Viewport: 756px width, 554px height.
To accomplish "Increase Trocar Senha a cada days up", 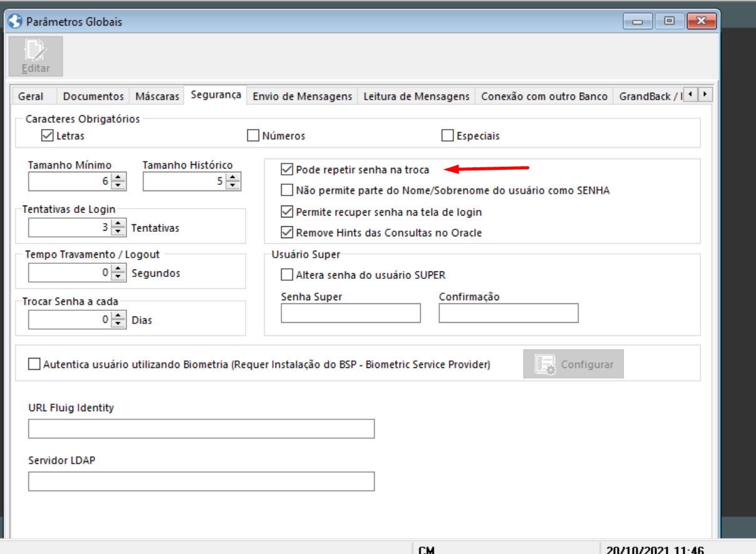I will [119, 316].
